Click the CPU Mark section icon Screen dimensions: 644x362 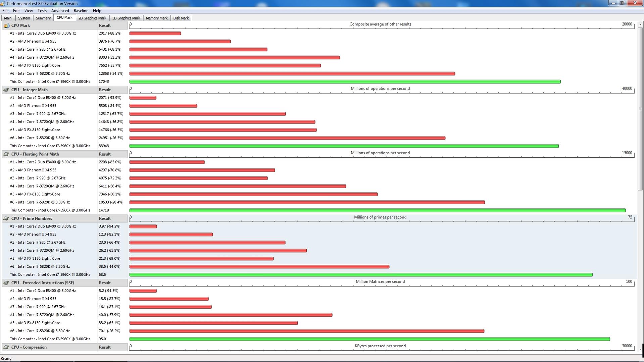point(6,25)
